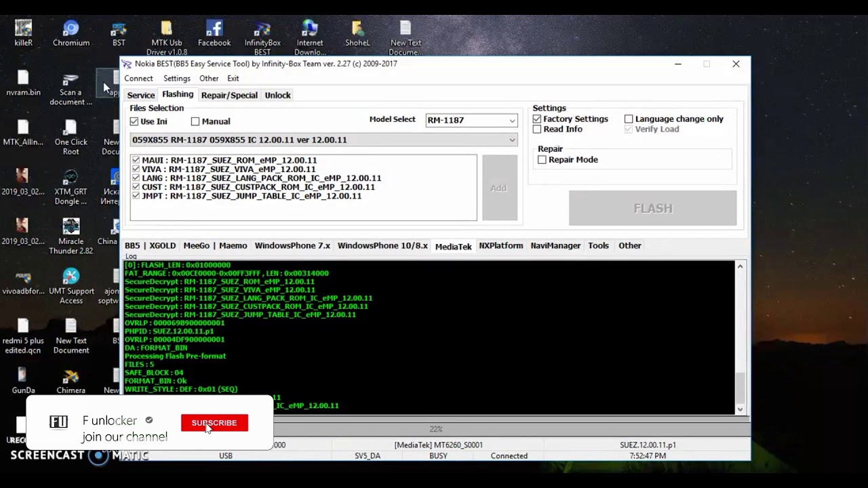Viewport: 868px width, 488px height.
Task: Open the Other platform tab
Action: (x=630, y=245)
